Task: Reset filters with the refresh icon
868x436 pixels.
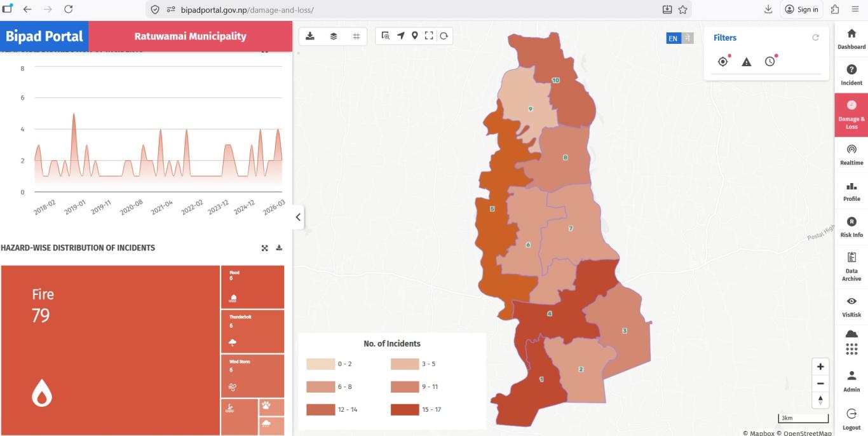Action: (x=815, y=37)
